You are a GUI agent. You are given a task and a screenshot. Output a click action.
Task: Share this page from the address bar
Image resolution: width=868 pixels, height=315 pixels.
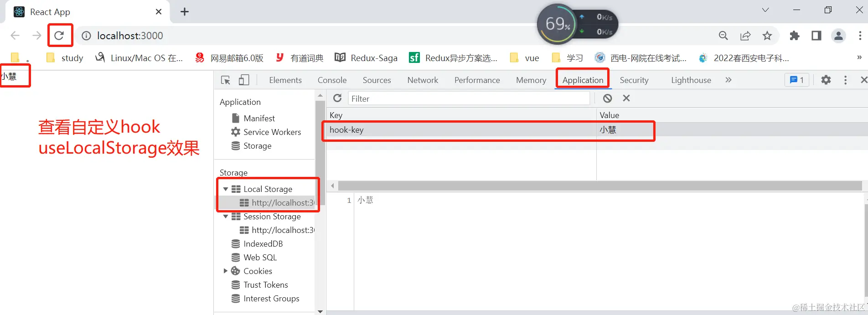tap(745, 36)
